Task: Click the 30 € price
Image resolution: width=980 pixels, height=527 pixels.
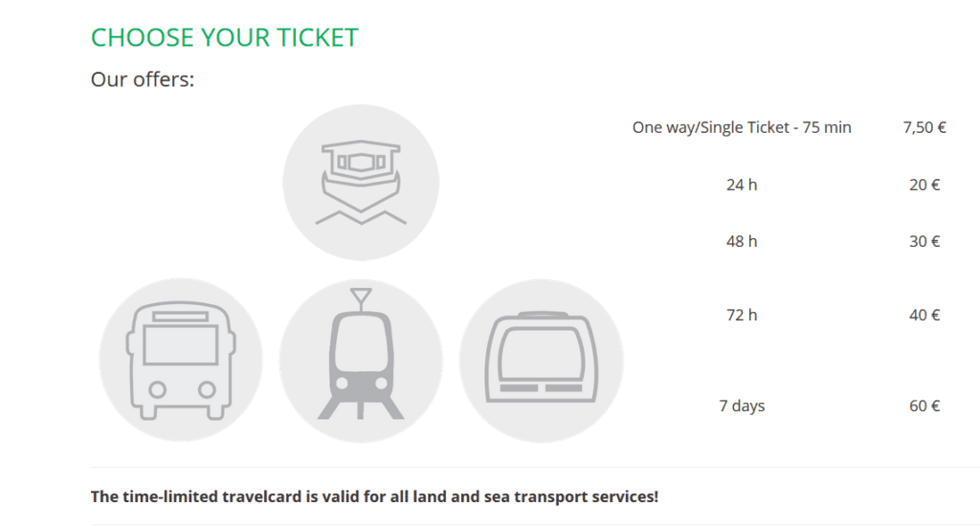Action: tap(924, 242)
